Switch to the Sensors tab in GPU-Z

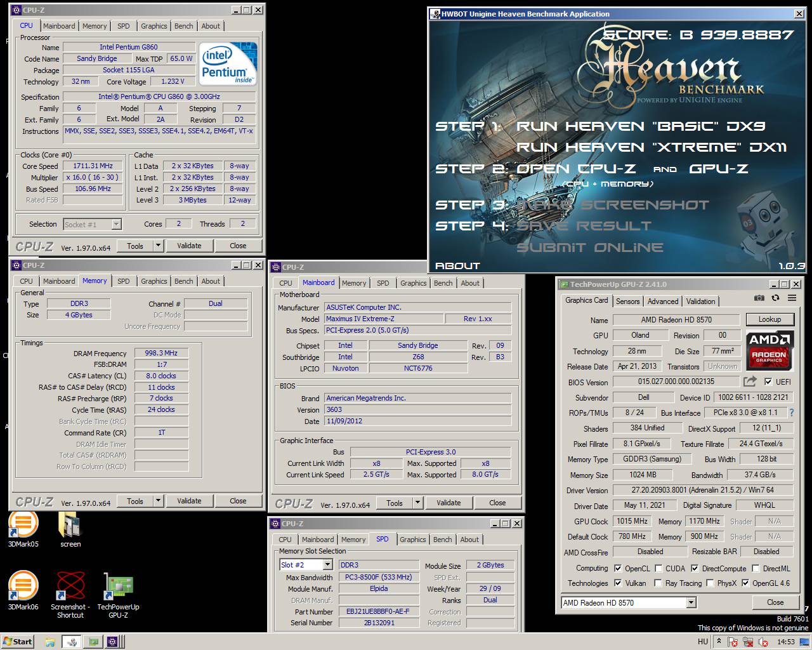pyautogui.click(x=627, y=302)
